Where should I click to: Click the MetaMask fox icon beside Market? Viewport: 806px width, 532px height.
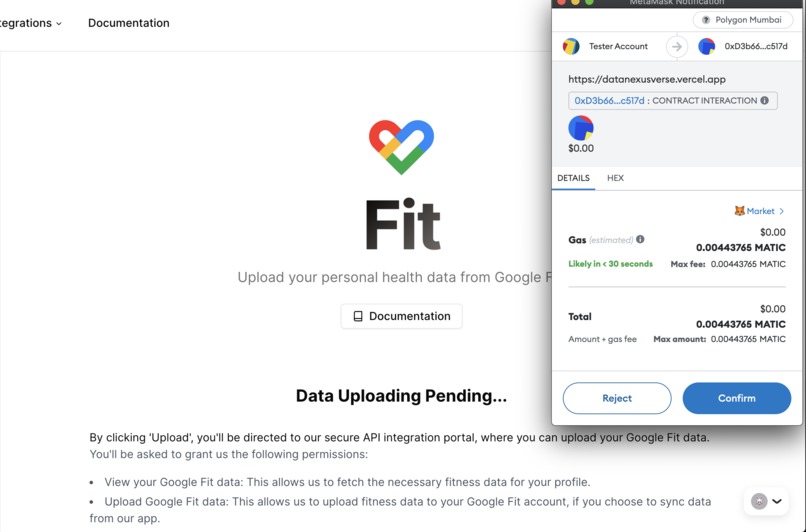[739, 211]
